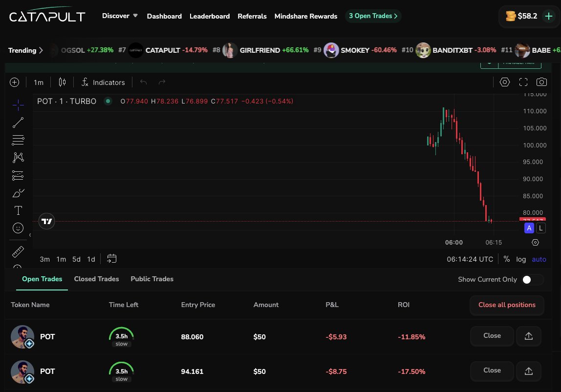Click POT avatar in the 88.060 row

pyautogui.click(x=22, y=337)
